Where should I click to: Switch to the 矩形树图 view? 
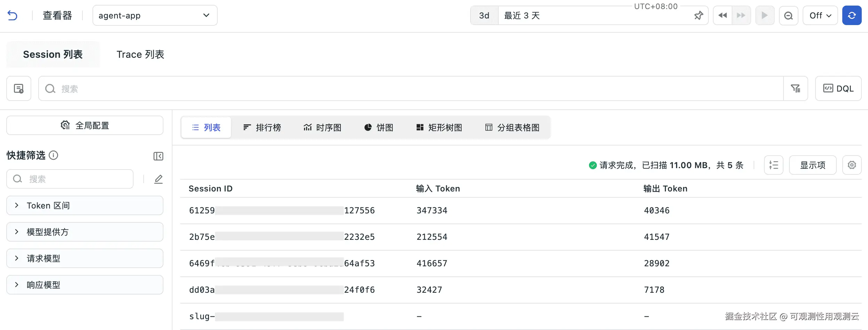pos(440,128)
